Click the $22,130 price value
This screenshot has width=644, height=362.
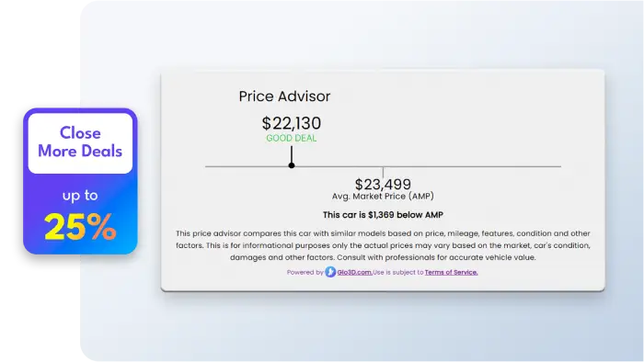coord(292,123)
